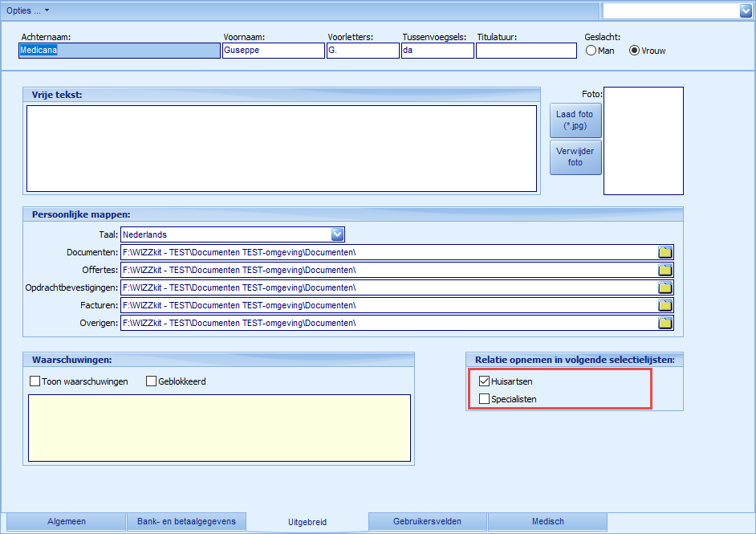Select a new Facturen folder

665,304
